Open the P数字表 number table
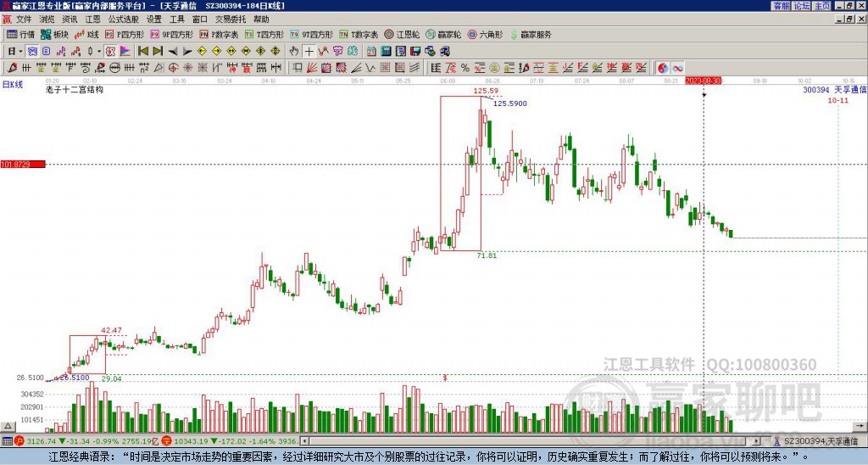Viewport: 868px width, 465px height. coord(219,34)
